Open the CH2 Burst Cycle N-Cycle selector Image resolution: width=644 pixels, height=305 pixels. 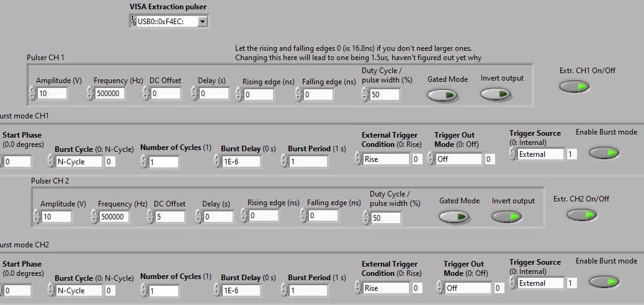(x=79, y=290)
